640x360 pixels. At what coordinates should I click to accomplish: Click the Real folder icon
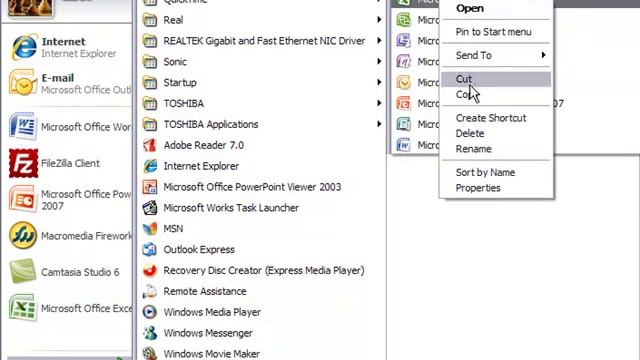click(150, 20)
